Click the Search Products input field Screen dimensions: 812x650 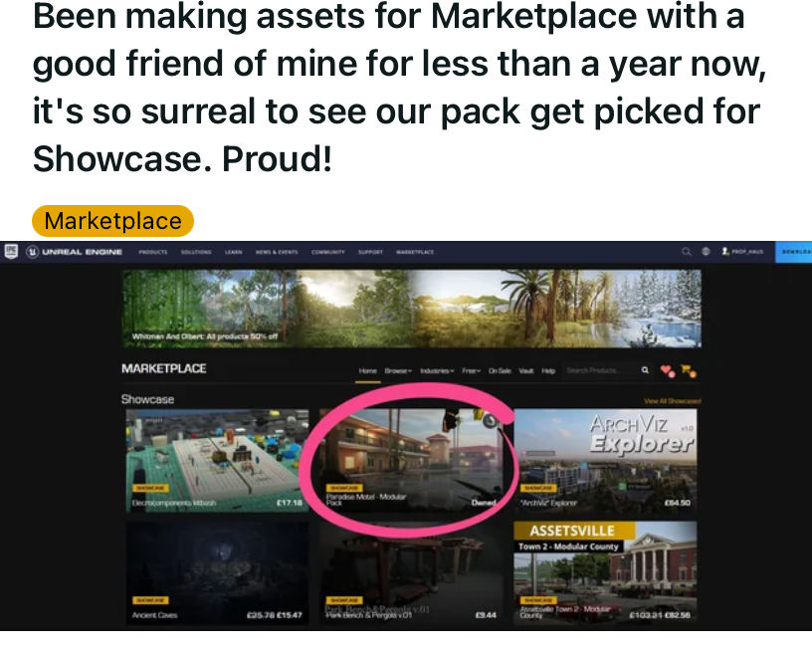pyautogui.click(x=601, y=370)
